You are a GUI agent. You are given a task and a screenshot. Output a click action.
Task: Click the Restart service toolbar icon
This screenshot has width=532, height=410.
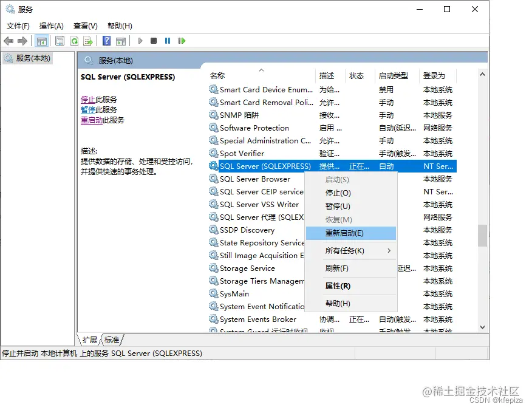pyautogui.click(x=182, y=41)
